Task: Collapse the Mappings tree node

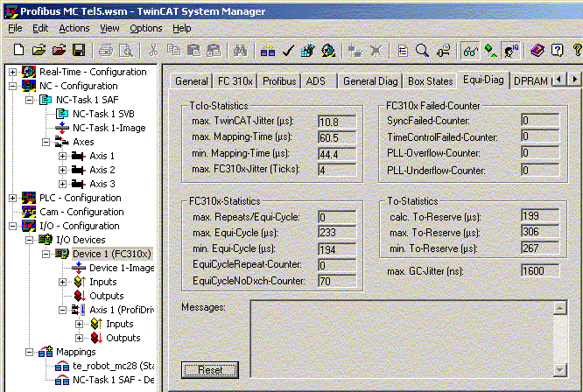Action: point(29,352)
